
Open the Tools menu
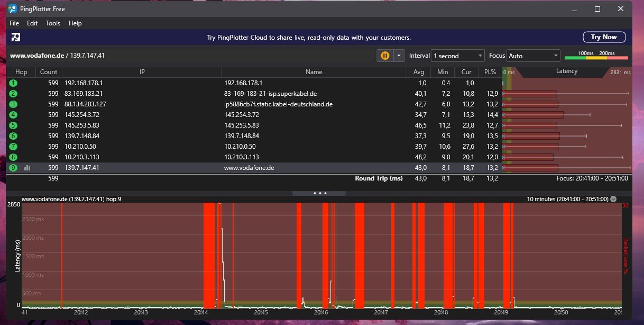[x=53, y=23]
